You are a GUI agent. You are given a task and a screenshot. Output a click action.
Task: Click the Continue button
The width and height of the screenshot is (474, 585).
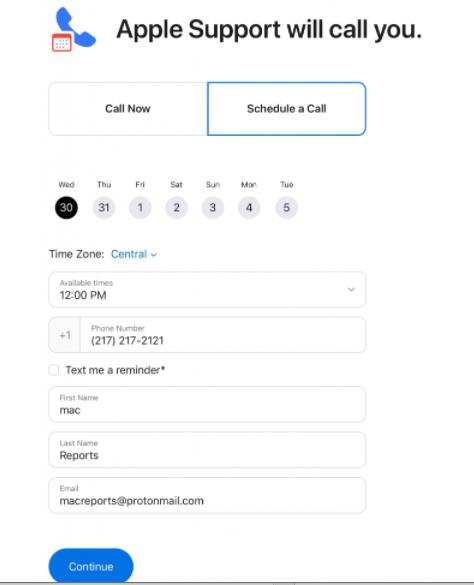pos(91,566)
